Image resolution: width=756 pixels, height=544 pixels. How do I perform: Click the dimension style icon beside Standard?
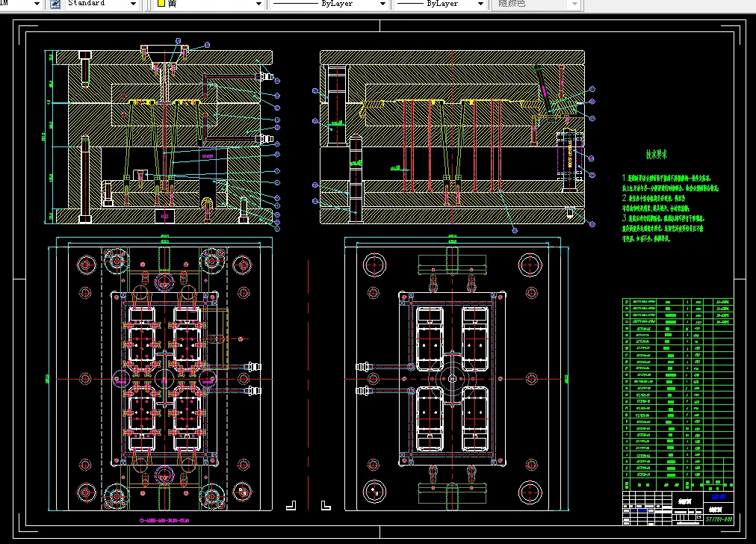[x=55, y=4]
